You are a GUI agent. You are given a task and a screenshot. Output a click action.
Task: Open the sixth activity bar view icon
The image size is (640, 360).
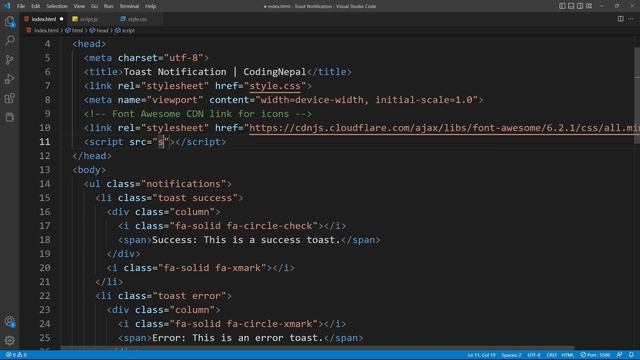coord(9,117)
